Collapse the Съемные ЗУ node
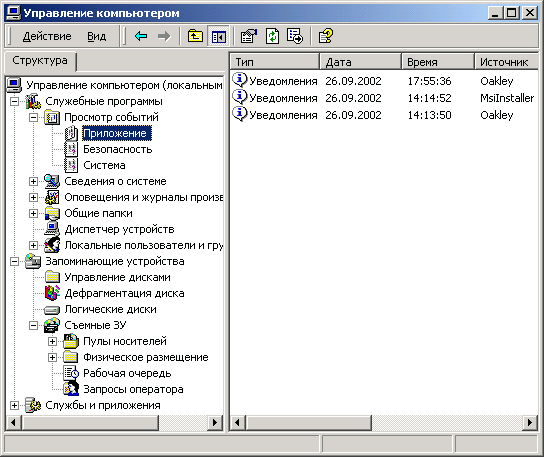 33,325
